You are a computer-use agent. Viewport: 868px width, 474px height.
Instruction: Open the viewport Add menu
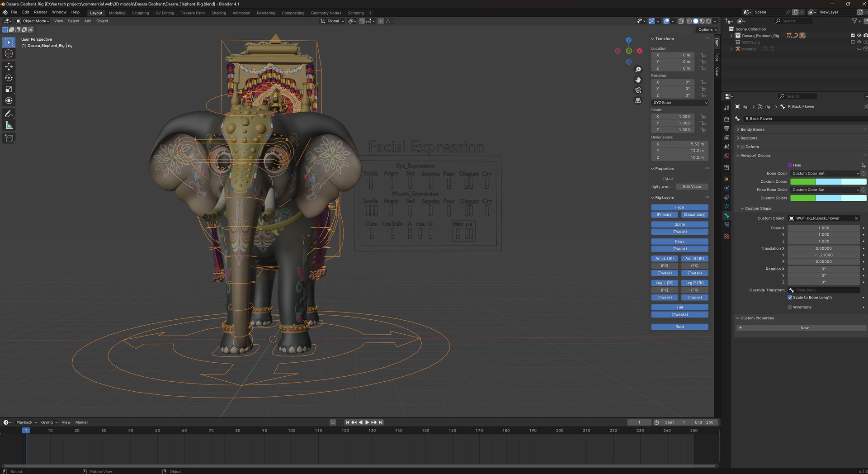[88, 21]
